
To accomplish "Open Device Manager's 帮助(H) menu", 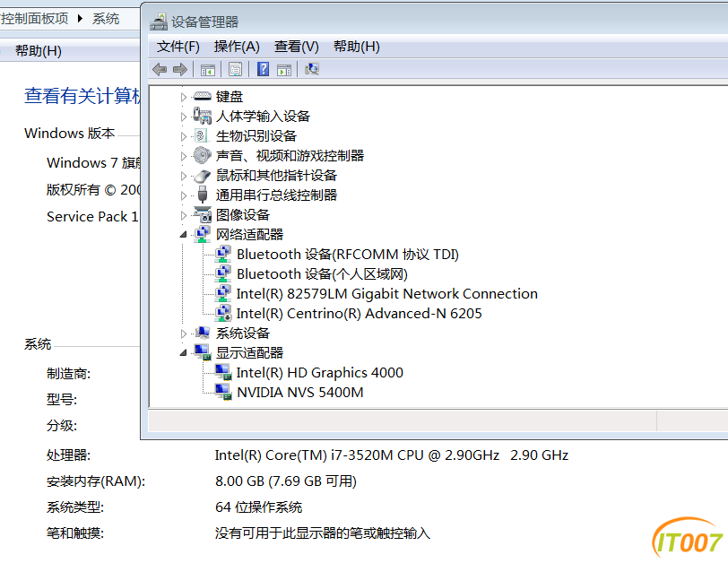I will pos(357,47).
